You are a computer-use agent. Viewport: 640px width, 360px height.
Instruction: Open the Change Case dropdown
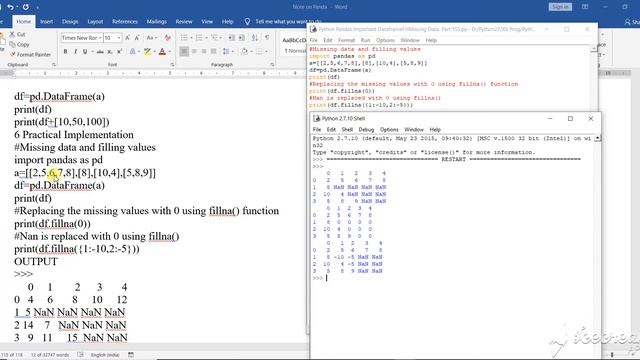point(151,38)
